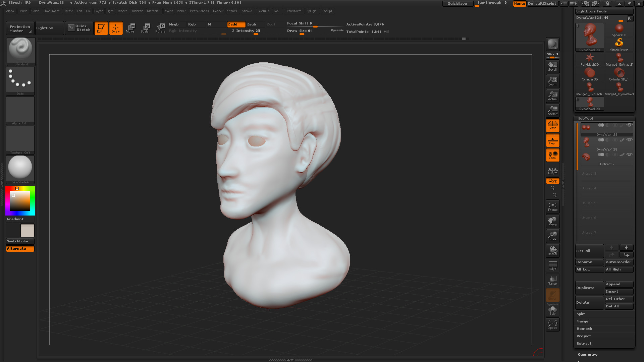Activate the BPR render button
644x362 pixels.
[552, 44]
